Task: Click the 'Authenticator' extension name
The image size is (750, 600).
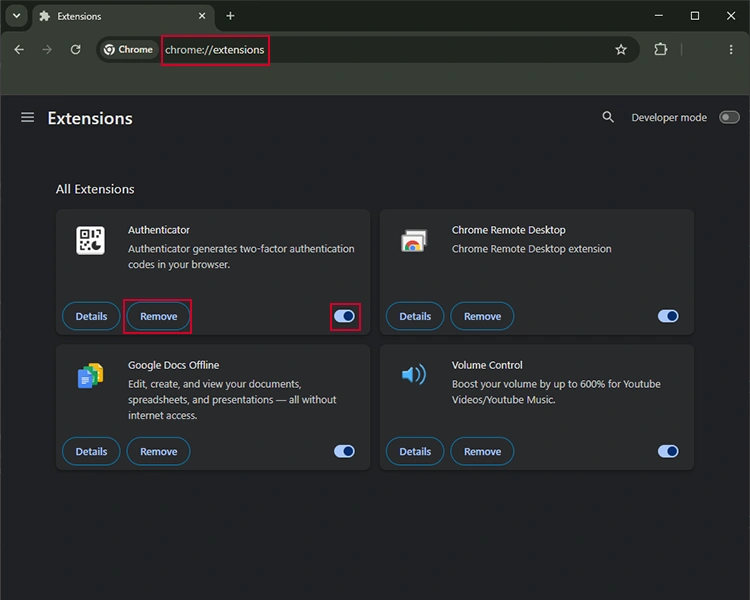Action: coord(158,230)
